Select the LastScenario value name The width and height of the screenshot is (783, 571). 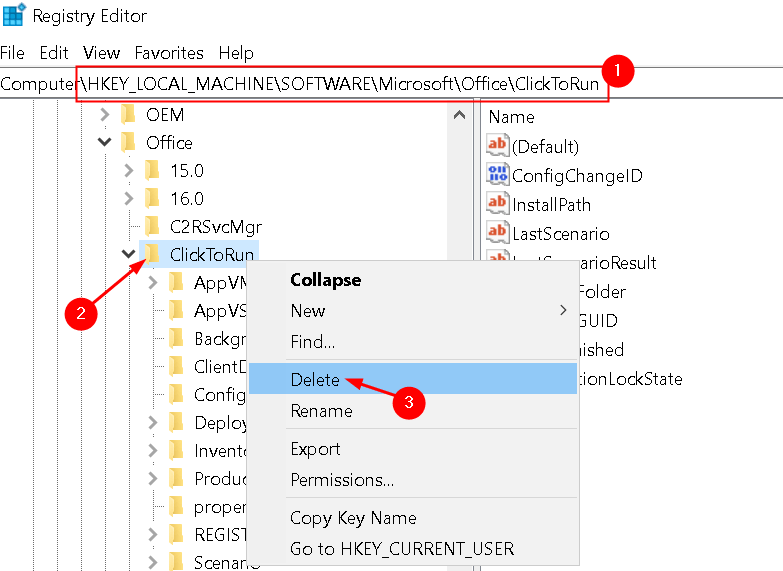click(x=561, y=233)
